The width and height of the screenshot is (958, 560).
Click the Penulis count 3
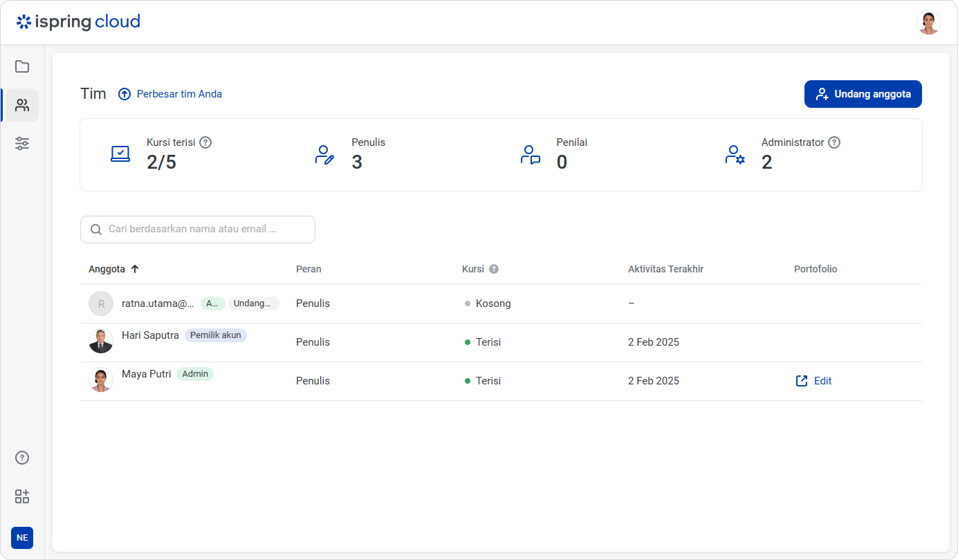tap(357, 162)
